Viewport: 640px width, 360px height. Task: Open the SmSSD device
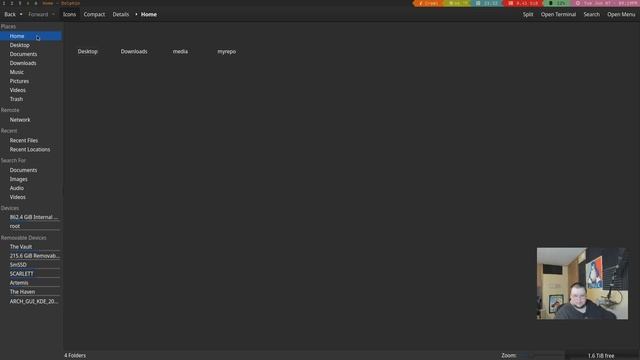(x=31, y=264)
